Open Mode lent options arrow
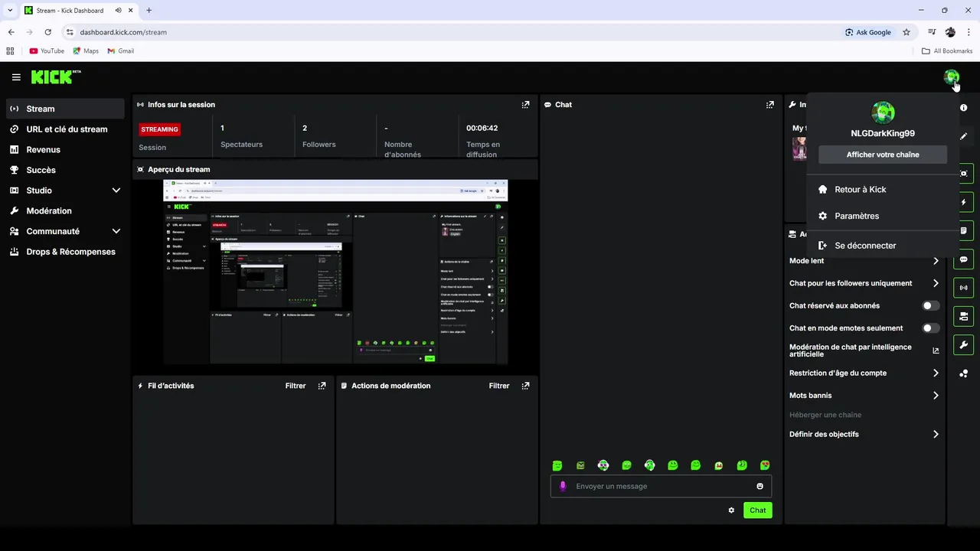 point(936,261)
